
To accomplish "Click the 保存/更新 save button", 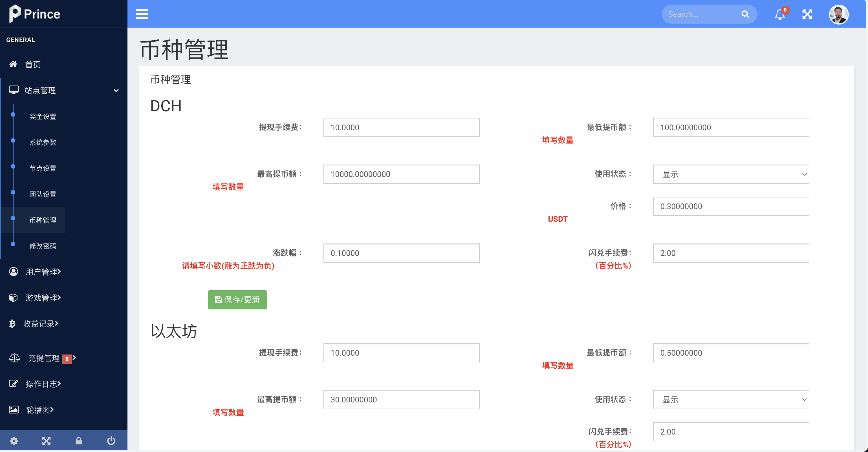I will pos(237,300).
